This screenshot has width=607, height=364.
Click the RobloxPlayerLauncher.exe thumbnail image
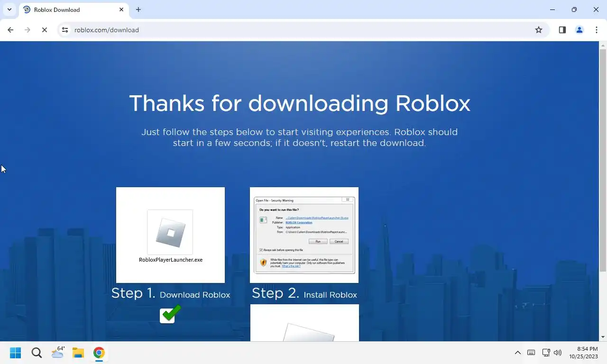(x=170, y=235)
